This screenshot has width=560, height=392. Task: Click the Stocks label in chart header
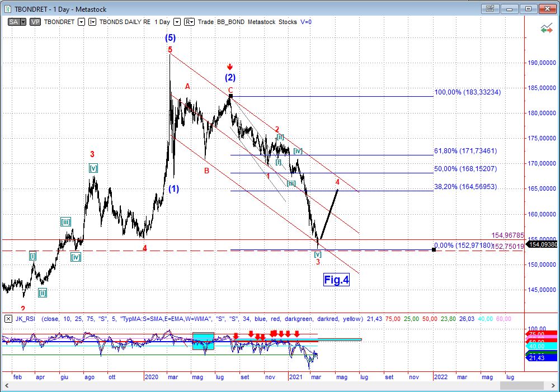288,22
